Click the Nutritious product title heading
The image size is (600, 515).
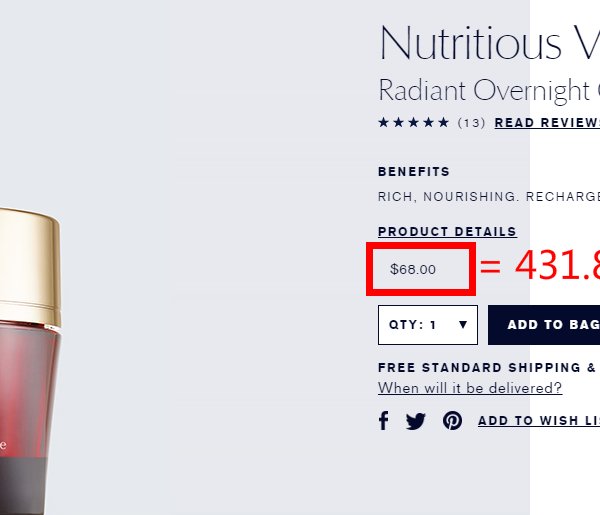[x=489, y=42]
